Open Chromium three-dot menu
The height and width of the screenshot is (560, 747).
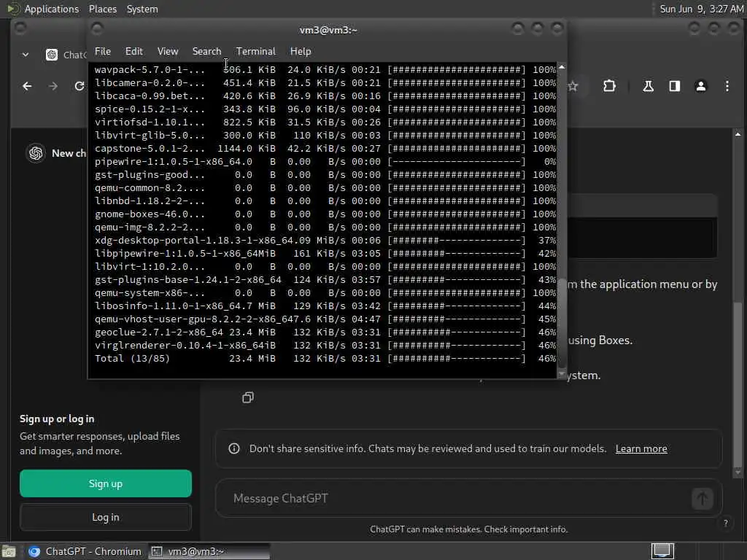727,86
